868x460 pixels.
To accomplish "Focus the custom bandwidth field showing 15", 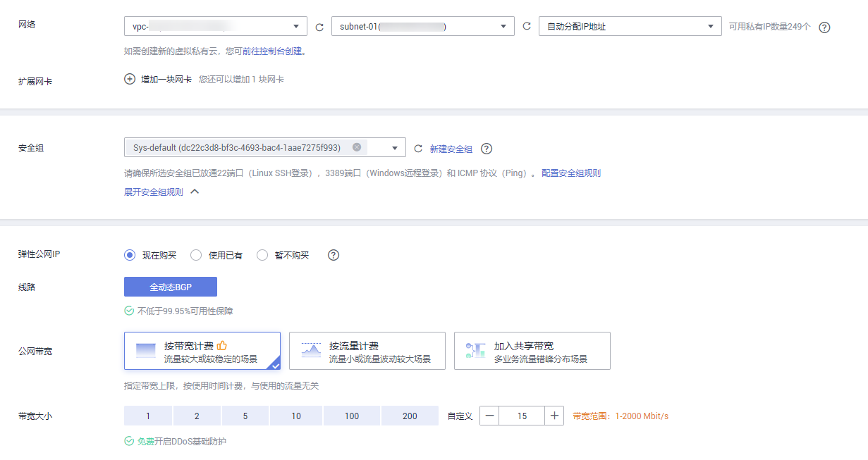I will (522, 416).
